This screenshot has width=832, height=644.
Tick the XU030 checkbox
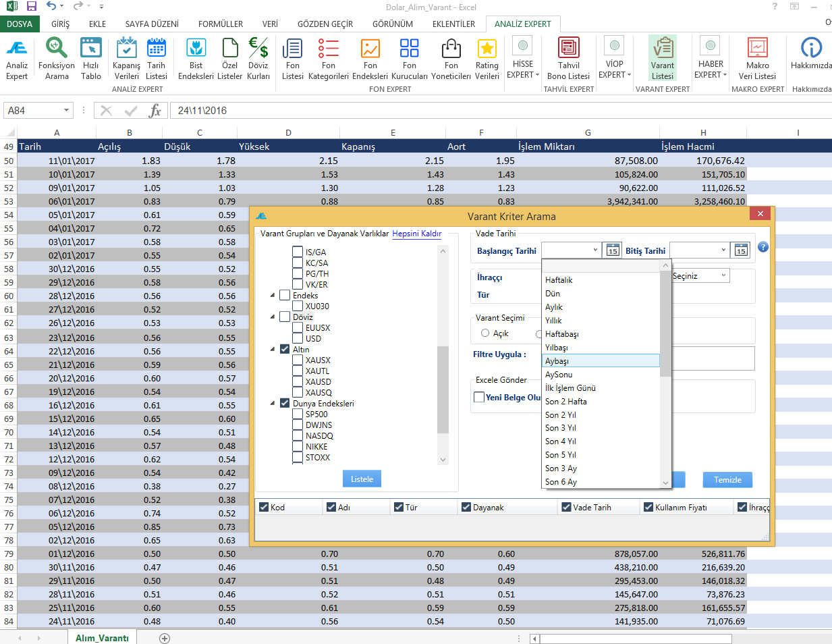click(x=298, y=306)
